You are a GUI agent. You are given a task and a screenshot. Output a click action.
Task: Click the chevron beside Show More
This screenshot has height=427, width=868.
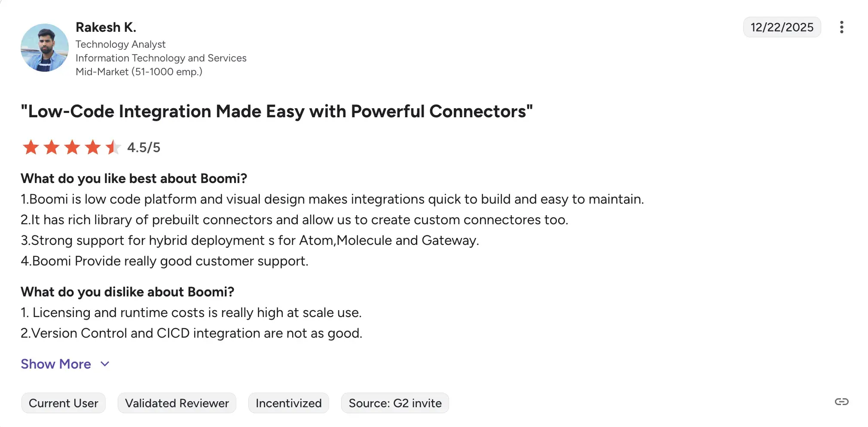click(105, 364)
